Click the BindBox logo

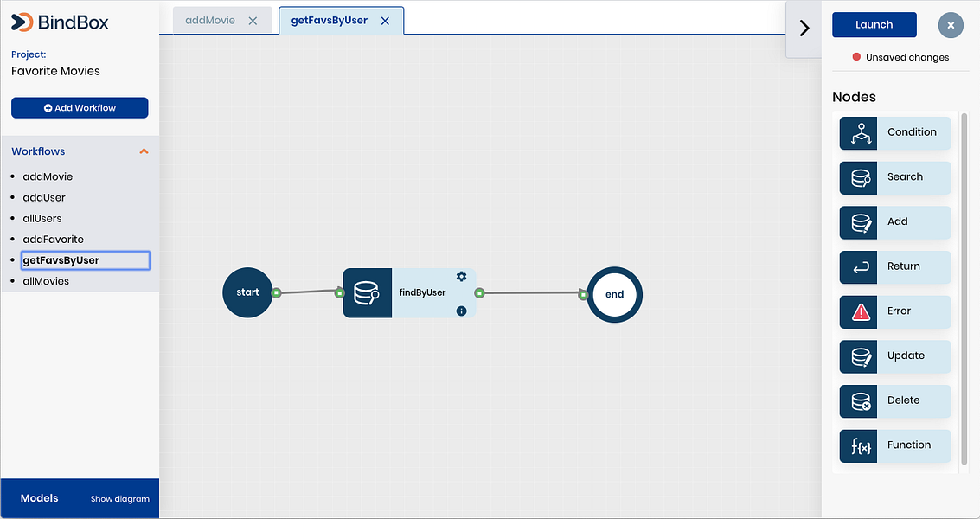click(x=60, y=22)
